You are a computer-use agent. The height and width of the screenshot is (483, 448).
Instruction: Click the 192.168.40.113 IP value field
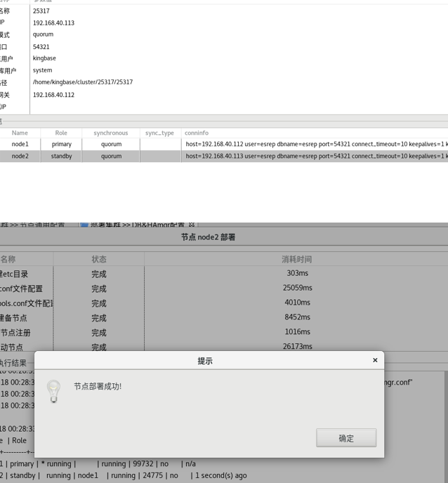[53, 22]
